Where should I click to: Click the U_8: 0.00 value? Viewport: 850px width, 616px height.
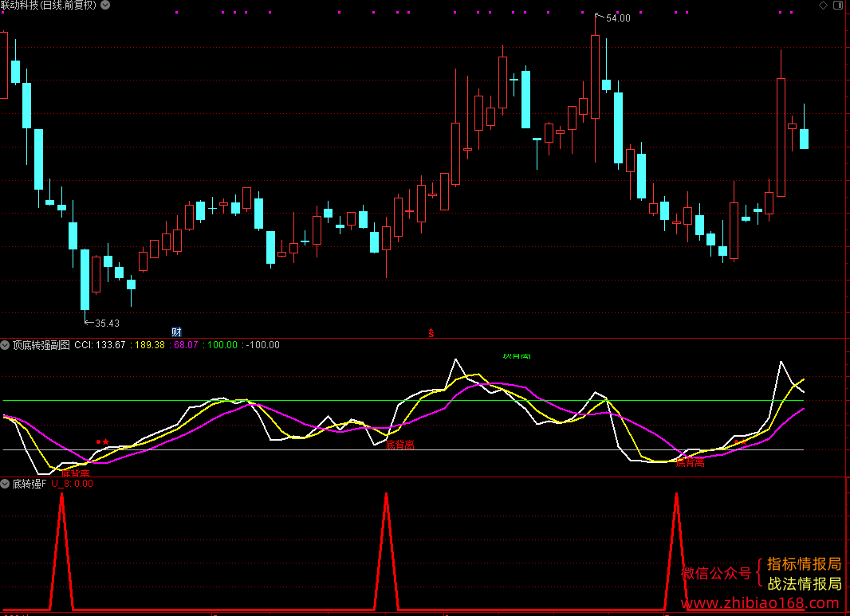[72, 484]
